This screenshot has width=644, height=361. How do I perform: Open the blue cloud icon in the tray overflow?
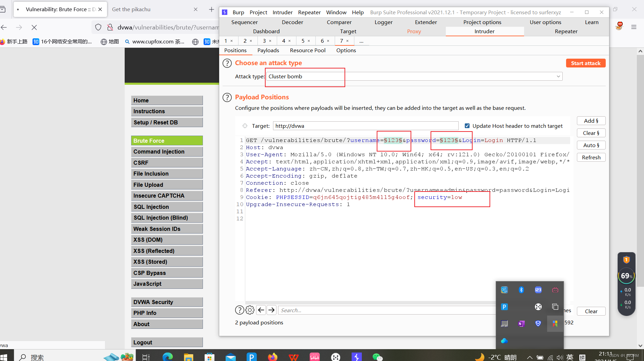tap(504, 341)
